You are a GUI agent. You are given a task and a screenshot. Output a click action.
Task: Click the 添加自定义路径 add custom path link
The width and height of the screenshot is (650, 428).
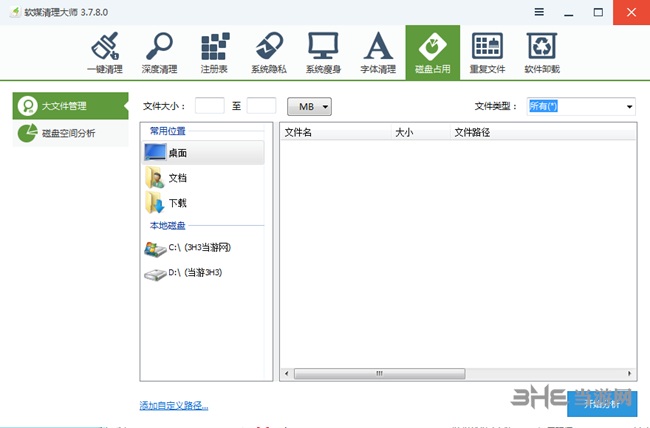[174, 405]
